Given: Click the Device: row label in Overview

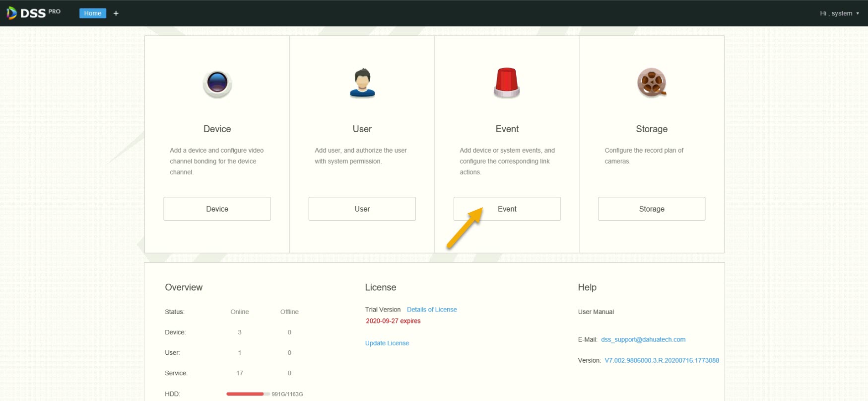Looking at the screenshot, I should click(175, 332).
